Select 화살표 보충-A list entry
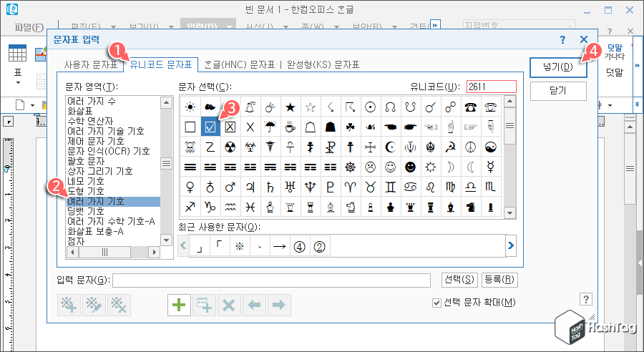The height and width of the screenshot is (352, 644). tap(113, 231)
